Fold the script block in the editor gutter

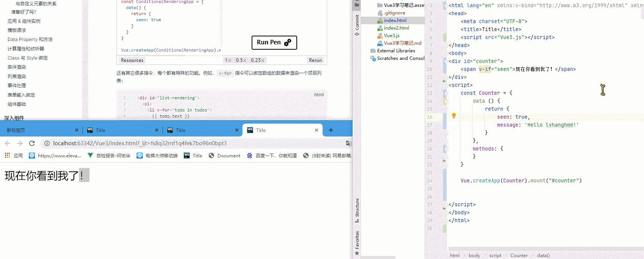click(x=446, y=85)
